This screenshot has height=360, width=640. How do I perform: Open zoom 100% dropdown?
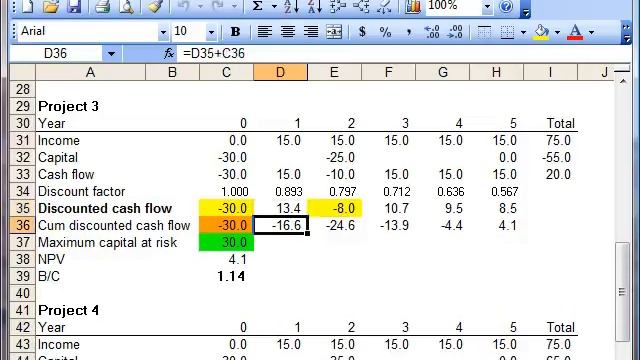(487, 6)
